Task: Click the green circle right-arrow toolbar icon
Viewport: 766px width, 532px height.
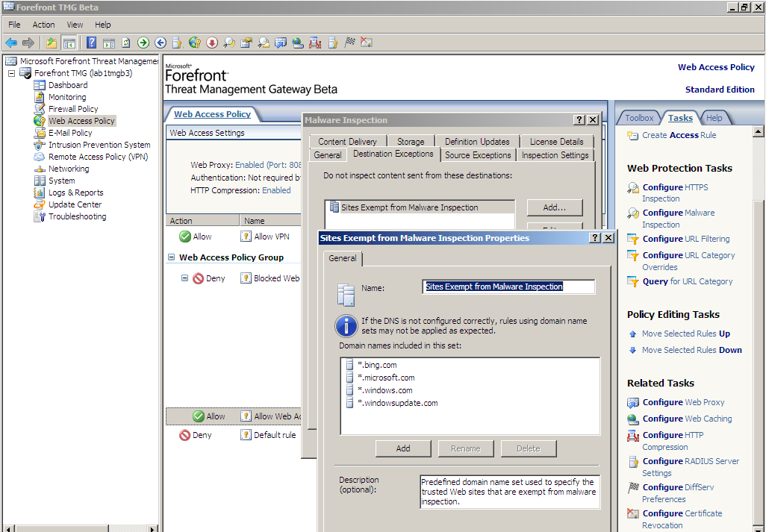Action: tap(143, 43)
